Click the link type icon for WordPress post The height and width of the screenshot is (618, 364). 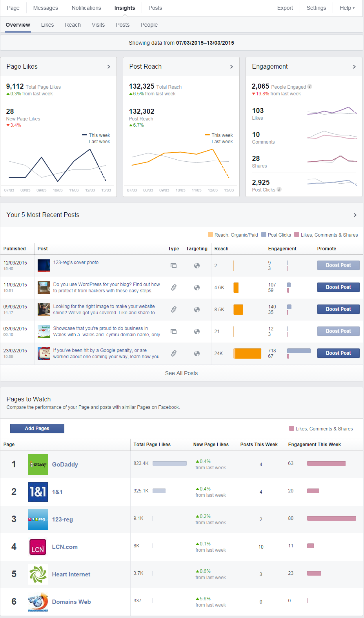point(173,288)
